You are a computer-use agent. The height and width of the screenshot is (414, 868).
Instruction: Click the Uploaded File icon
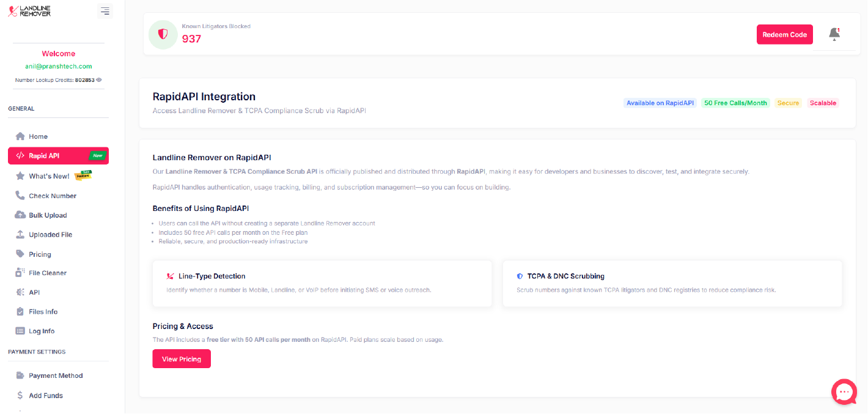[20, 235]
